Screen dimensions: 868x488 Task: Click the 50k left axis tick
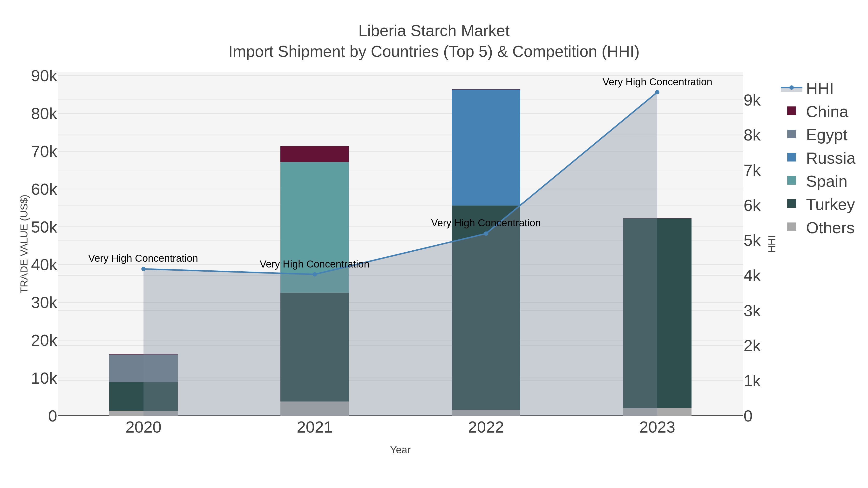point(44,227)
